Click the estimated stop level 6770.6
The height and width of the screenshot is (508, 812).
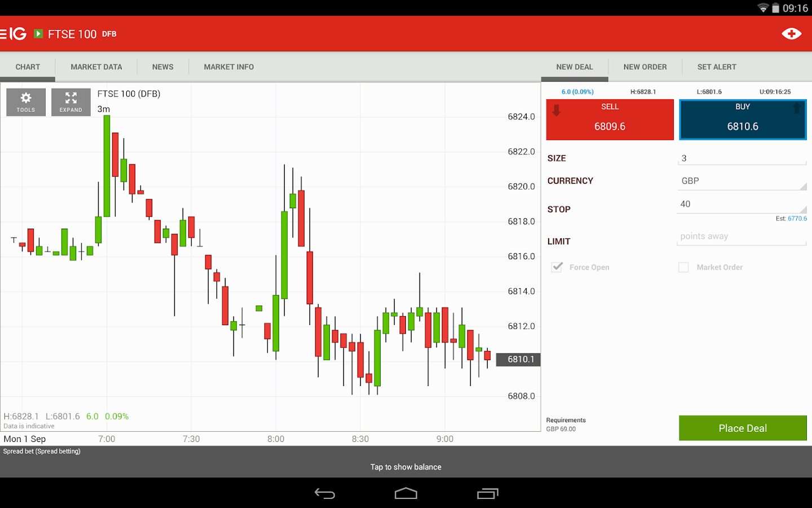(x=797, y=218)
